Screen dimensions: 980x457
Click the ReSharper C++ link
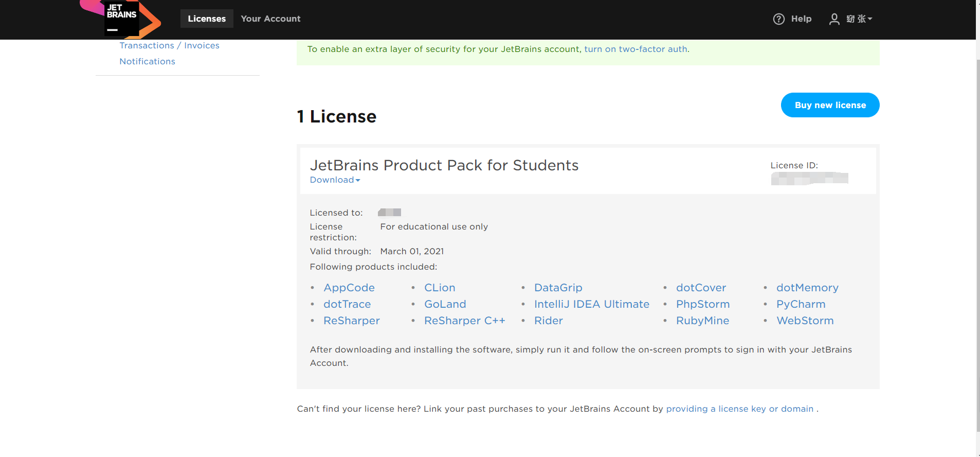point(464,321)
